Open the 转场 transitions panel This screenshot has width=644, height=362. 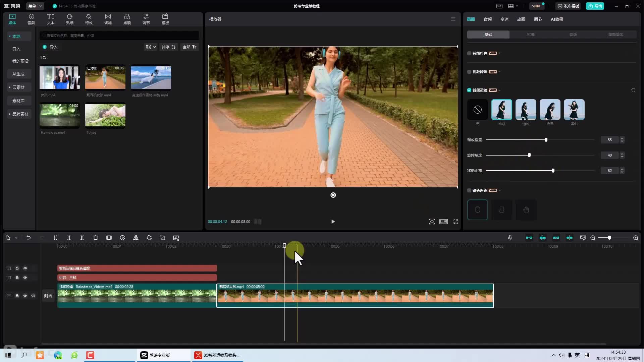108,19
